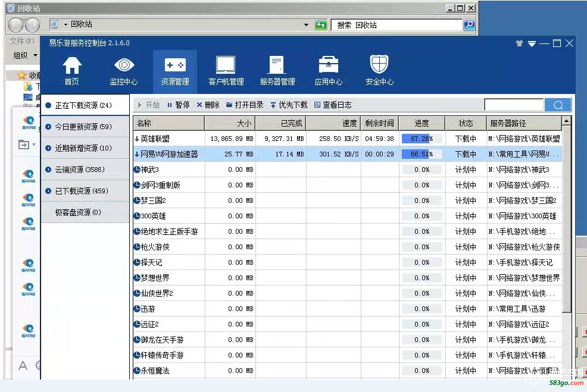Refresh the 回收站 window
The image size is (587, 392).
[321, 25]
